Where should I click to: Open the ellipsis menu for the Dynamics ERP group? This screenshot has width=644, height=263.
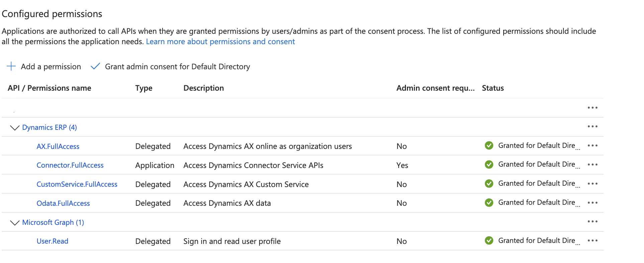tap(593, 126)
